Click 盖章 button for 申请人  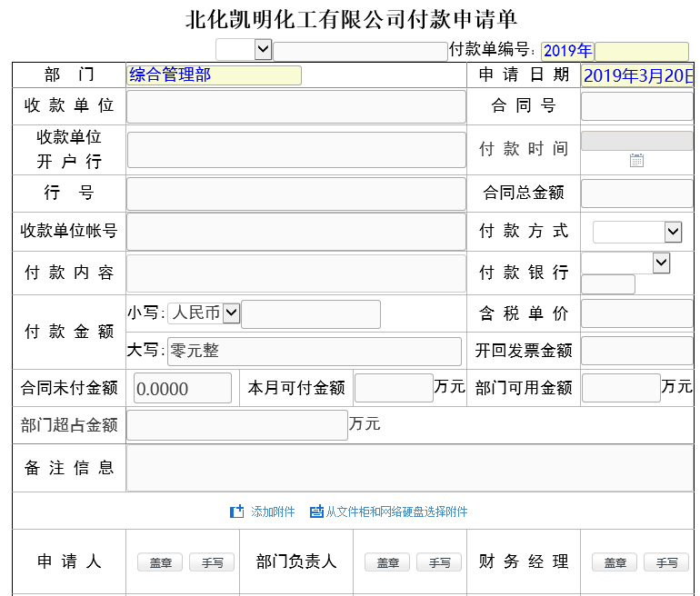coord(160,562)
